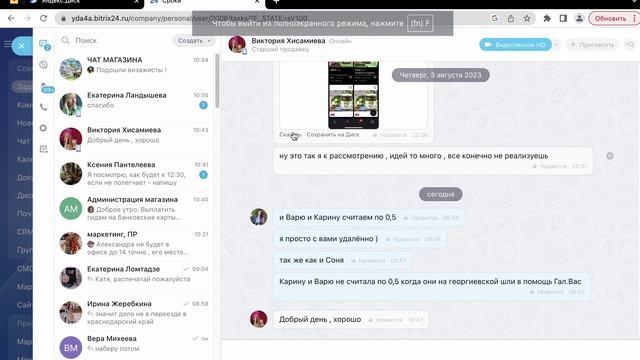This screenshot has height=360, width=640.
Task: Click the Обновить browser update button
Action: (610, 18)
